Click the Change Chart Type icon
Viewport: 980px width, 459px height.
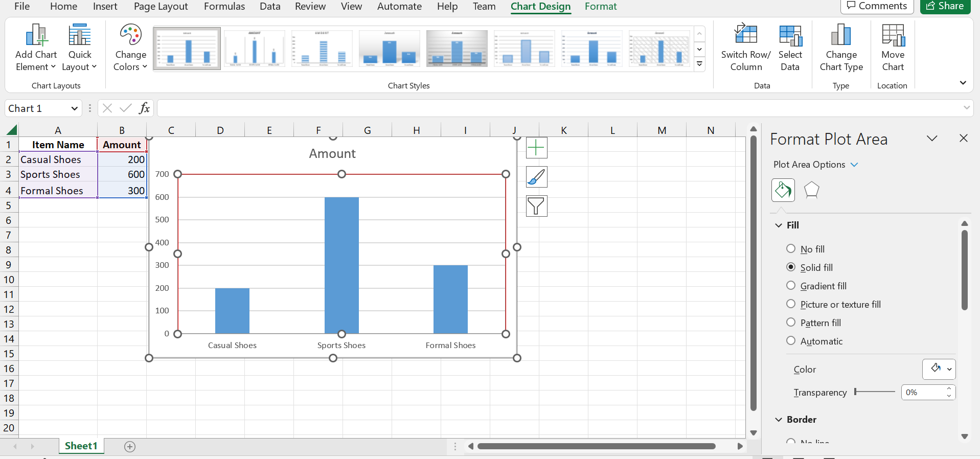click(841, 36)
